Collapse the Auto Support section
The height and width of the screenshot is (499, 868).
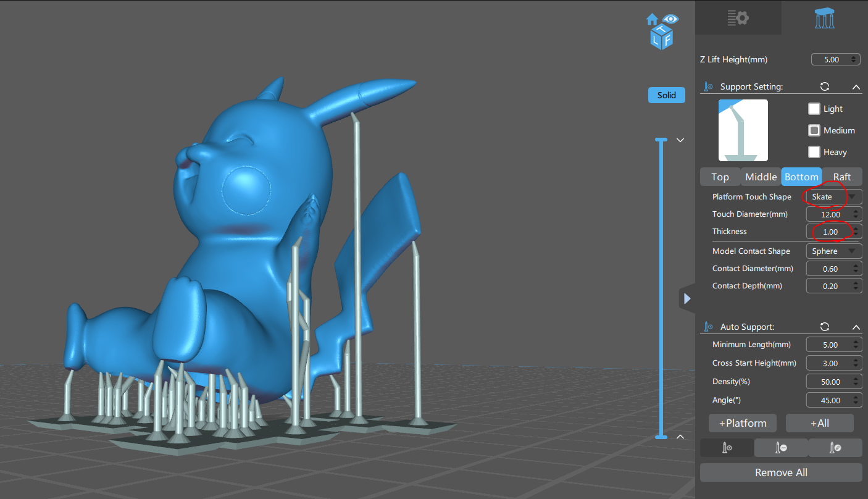856,327
